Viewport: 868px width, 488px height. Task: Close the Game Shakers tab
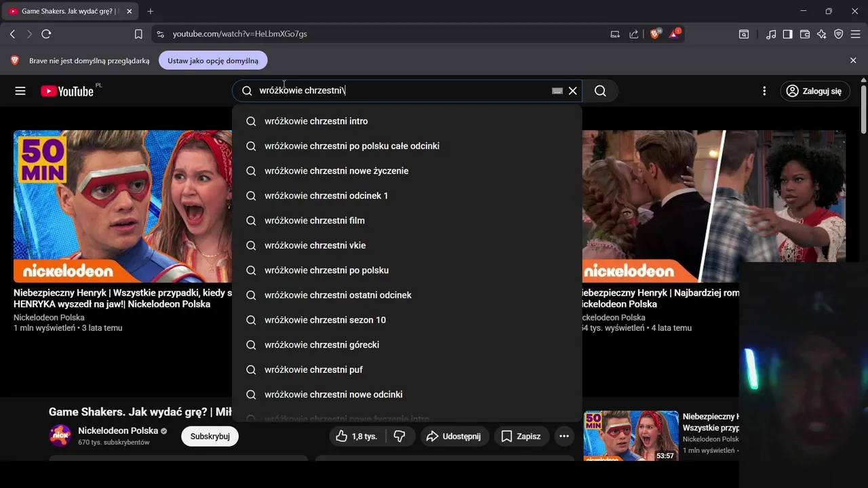(x=129, y=12)
